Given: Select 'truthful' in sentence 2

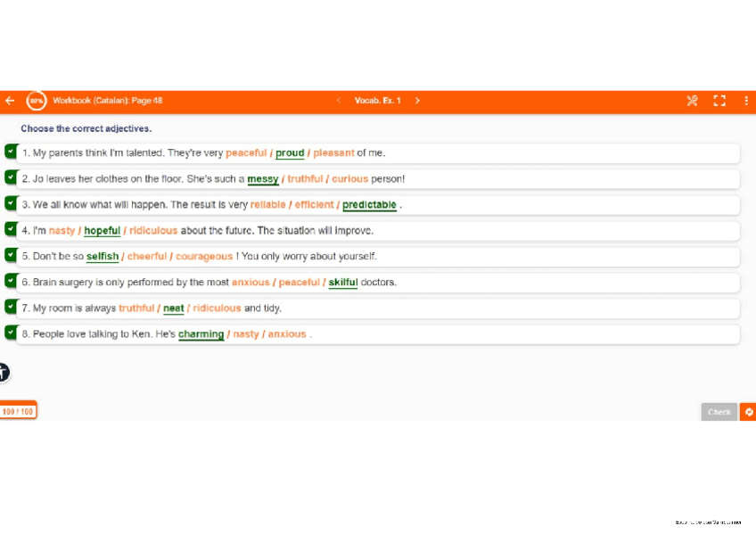Looking at the screenshot, I should (305, 179).
